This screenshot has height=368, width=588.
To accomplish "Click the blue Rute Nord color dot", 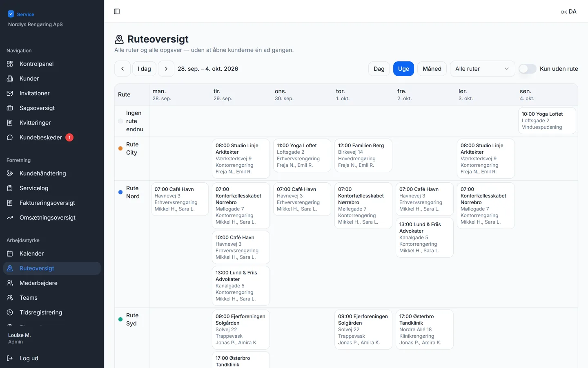I will pyautogui.click(x=120, y=192).
